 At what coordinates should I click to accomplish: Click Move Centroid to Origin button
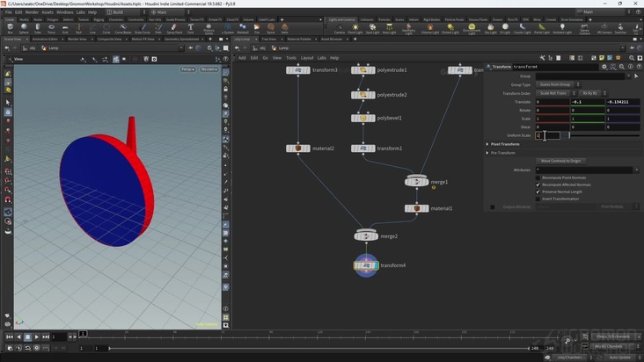coord(560,161)
